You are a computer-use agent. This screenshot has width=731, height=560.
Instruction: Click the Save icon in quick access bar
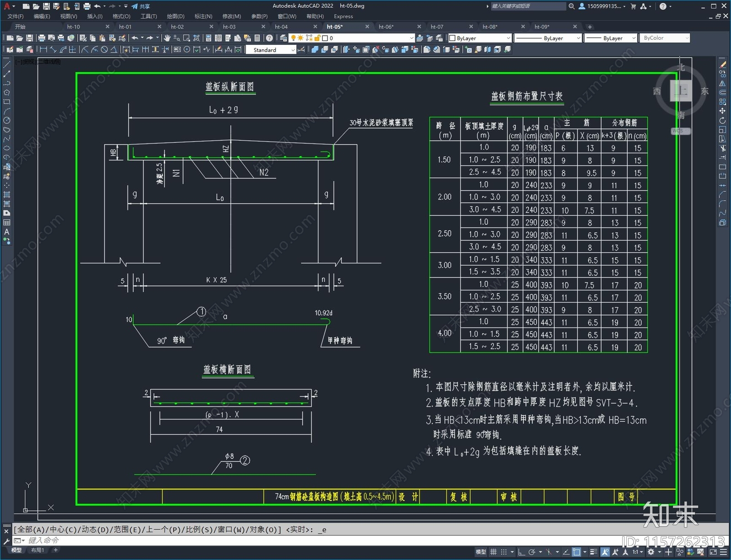(46, 6)
